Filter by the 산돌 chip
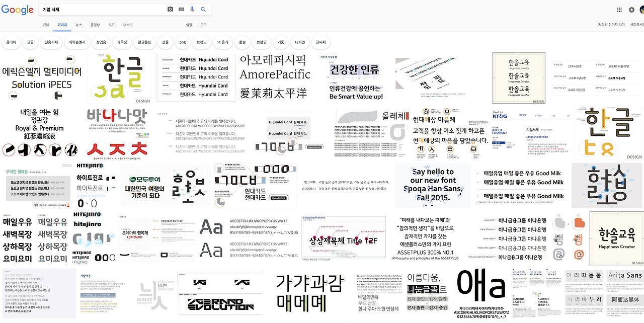Viewport: 644px width, 323px height. click(165, 42)
